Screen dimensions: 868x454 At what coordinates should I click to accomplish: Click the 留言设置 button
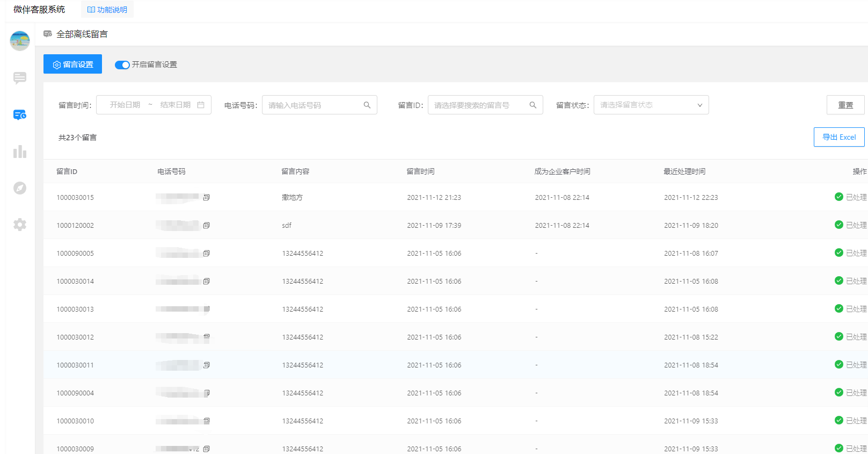coord(72,64)
